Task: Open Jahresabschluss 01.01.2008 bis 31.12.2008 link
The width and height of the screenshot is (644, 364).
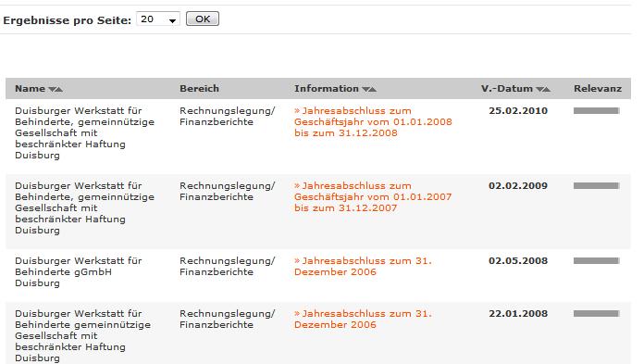Action: click(x=373, y=121)
